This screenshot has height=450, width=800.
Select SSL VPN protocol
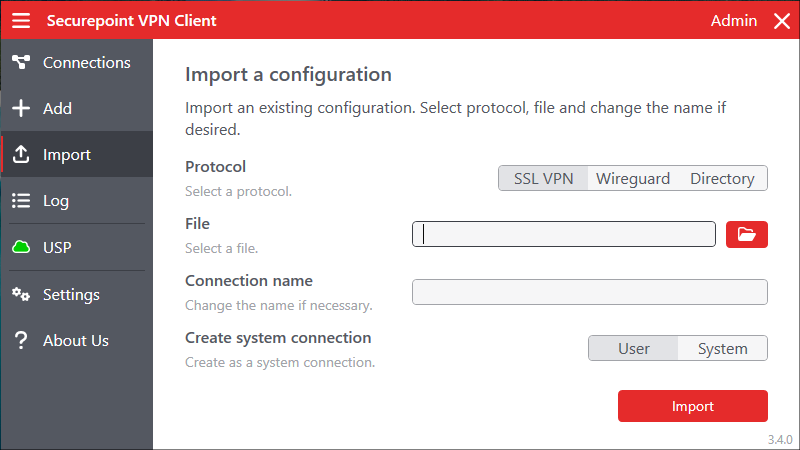pos(543,179)
